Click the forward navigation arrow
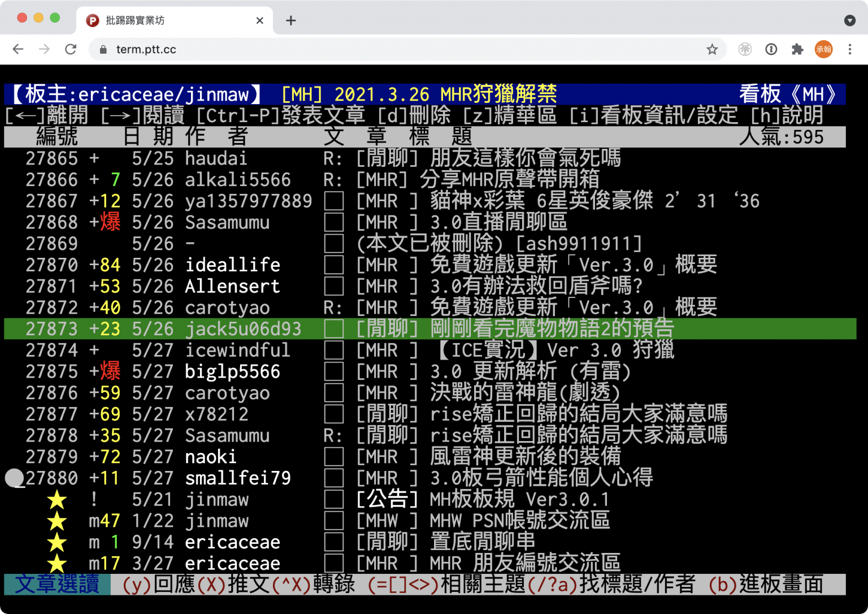This screenshot has width=868, height=614. 44,49
